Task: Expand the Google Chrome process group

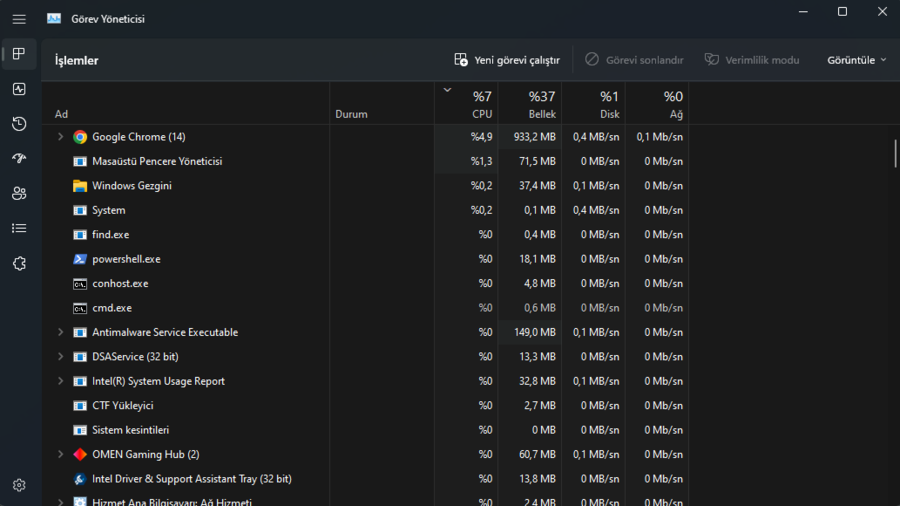Action: (60, 137)
